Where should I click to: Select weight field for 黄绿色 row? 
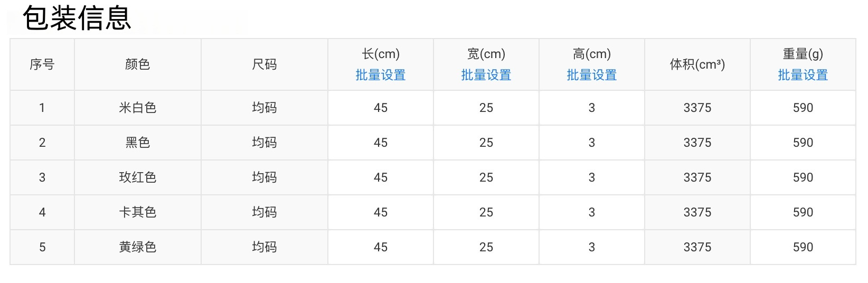pos(803,247)
